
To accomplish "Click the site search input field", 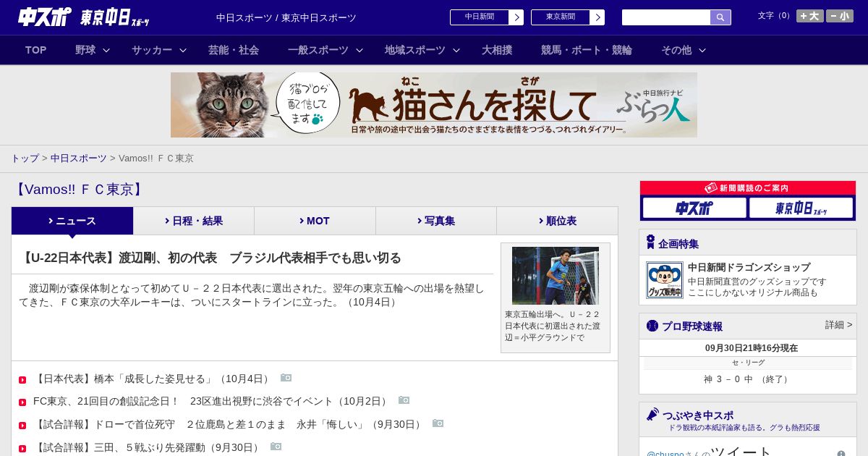I will (x=666, y=17).
